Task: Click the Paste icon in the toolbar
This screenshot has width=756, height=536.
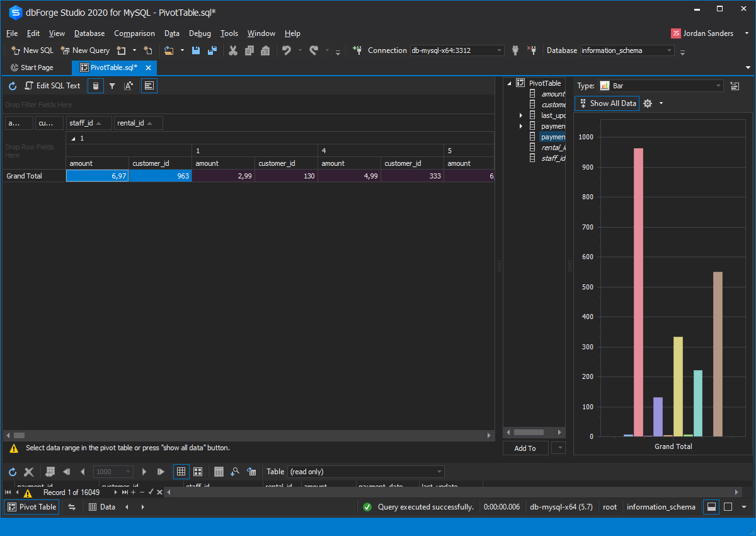Action: pos(265,50)
